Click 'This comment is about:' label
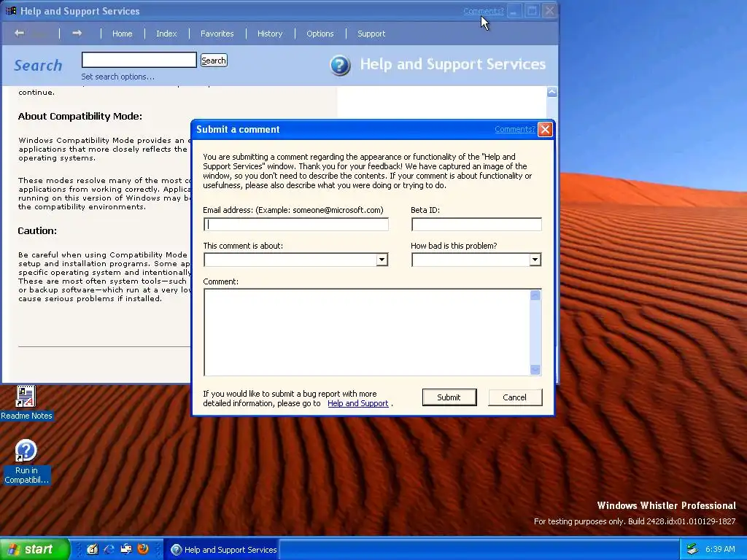 point(243,246)
